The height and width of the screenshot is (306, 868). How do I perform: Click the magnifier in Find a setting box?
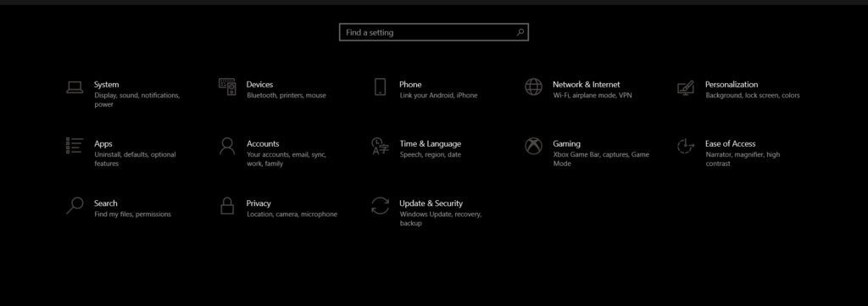520,32
